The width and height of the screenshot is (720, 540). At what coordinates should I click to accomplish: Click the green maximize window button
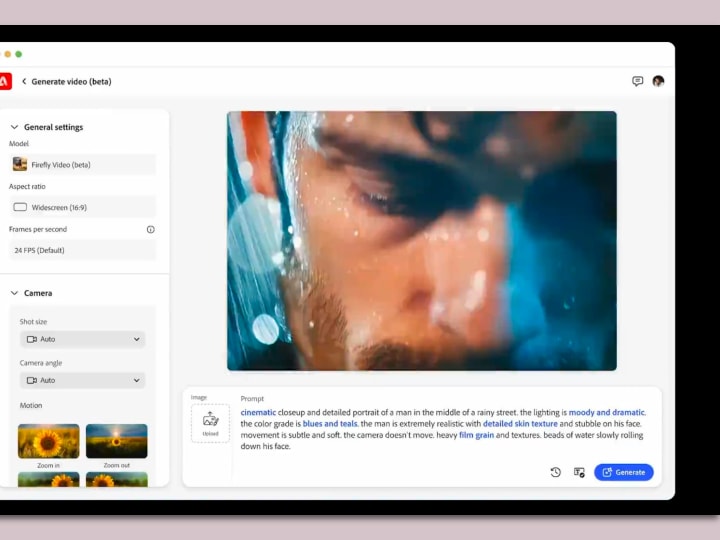tap(18, 54)
